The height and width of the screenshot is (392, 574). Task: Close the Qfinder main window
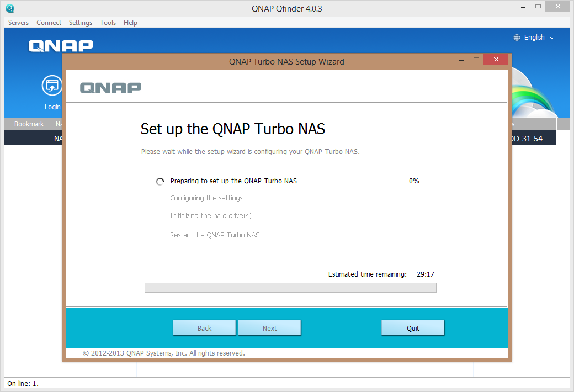click(x=558, y=6)
